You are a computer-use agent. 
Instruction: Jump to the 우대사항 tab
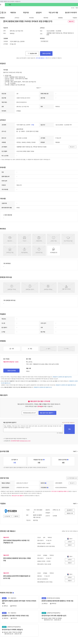[x=31, y=18]
